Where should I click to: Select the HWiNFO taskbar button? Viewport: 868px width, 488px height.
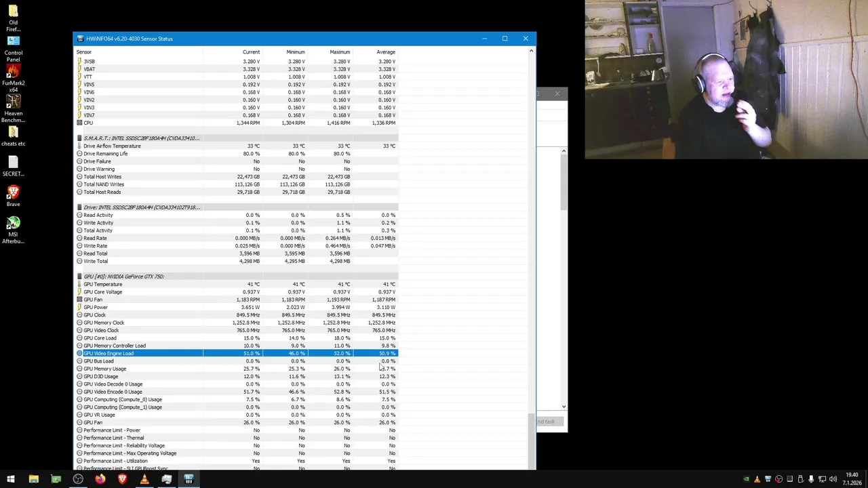(189, 480)
